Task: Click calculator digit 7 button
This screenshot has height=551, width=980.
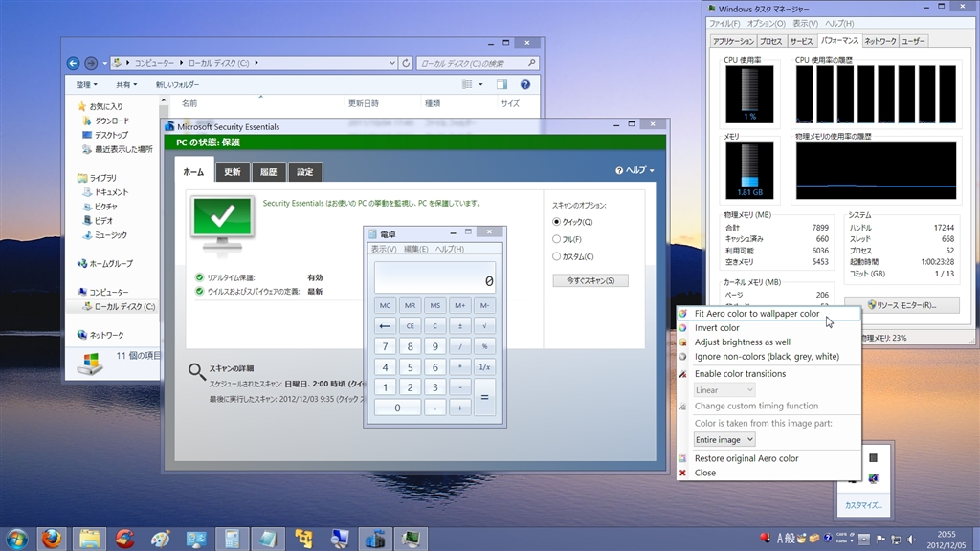Action: pyautogui.click(x=385, y=346)
